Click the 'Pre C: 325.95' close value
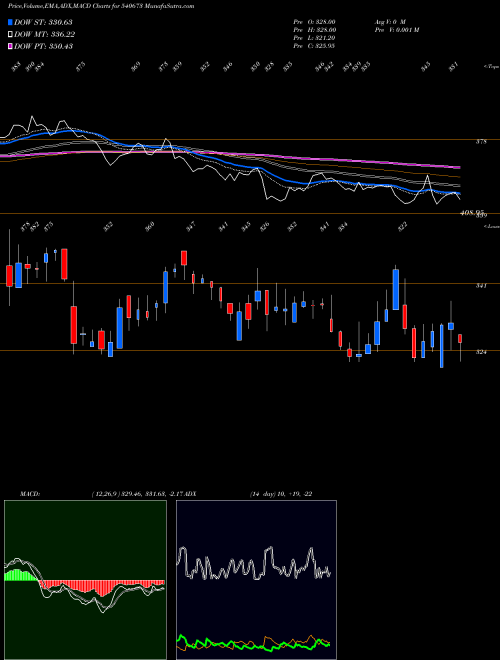The width and height of the screenshot is (500, 660). [314, 46]
